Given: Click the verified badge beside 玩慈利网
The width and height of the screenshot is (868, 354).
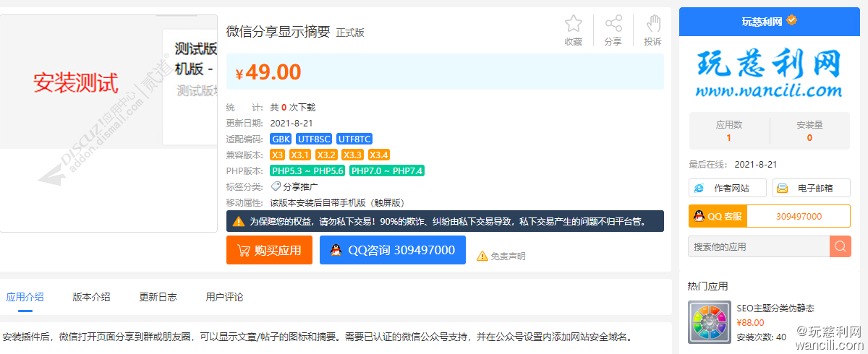Looking at the screenshot, I should pyautogui.click(x=792, y=20).
